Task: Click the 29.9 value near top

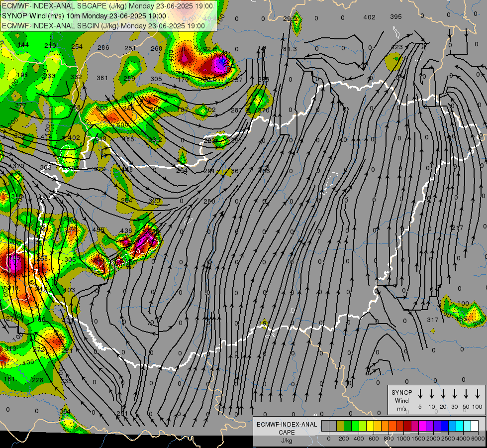Action: coord(290,19)
